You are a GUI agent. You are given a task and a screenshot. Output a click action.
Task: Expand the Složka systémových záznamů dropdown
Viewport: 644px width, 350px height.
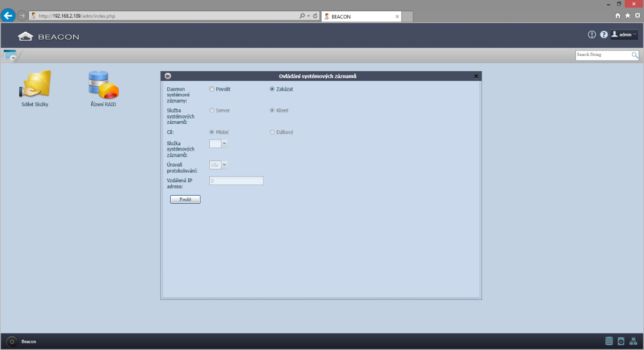point(224,143)
